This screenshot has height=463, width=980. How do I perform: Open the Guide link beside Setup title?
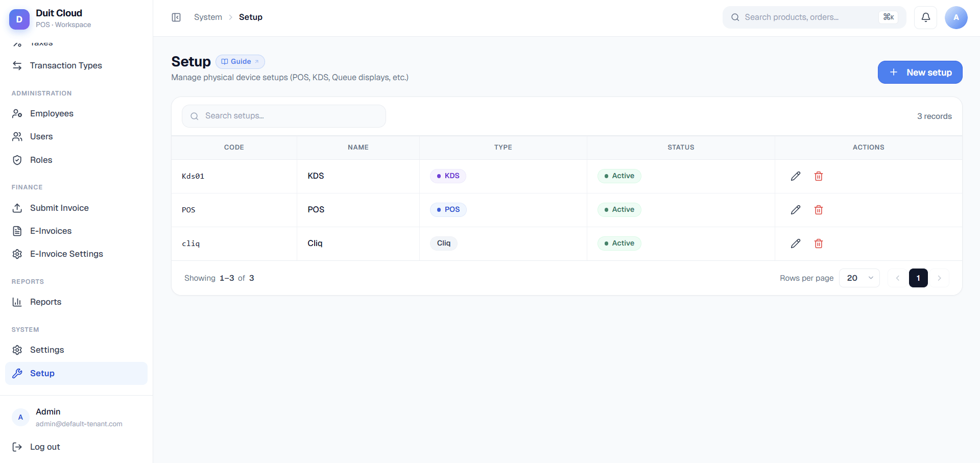pos(240,61)
